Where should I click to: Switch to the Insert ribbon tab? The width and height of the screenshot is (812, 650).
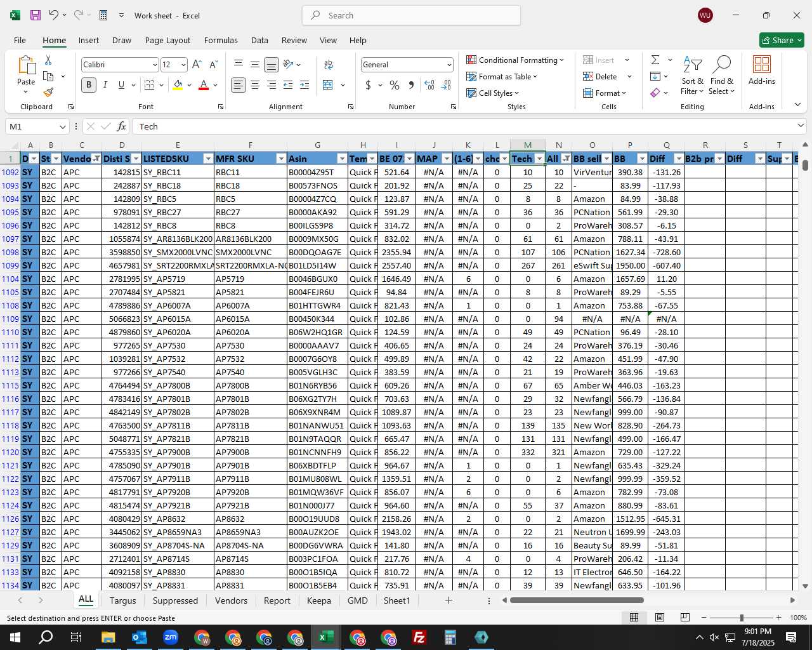tap(89, 40)
